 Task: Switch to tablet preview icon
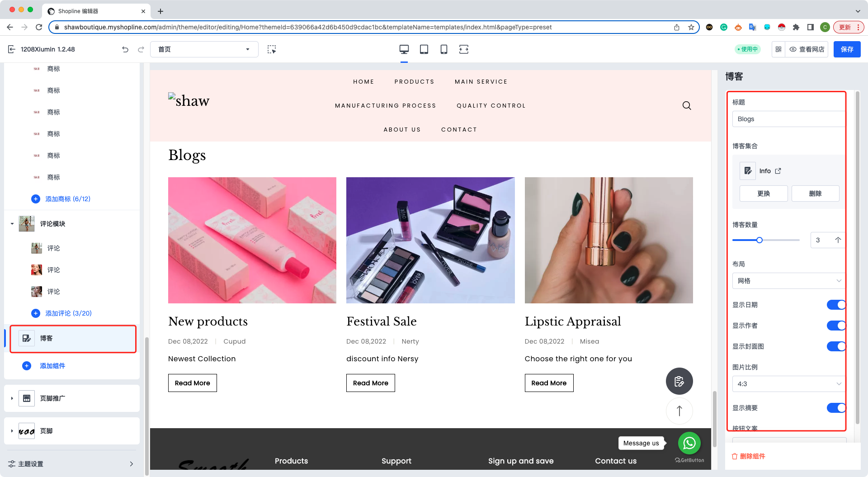coord(424,49)
